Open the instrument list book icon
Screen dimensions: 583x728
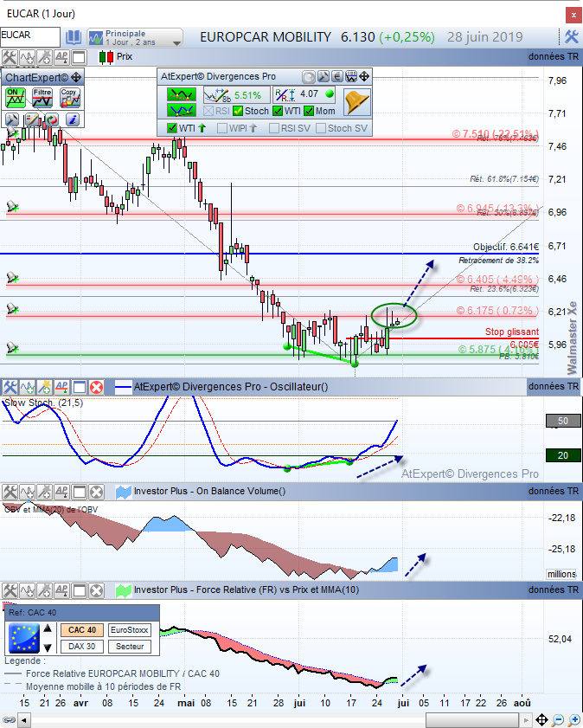click(x=74, y=36)
